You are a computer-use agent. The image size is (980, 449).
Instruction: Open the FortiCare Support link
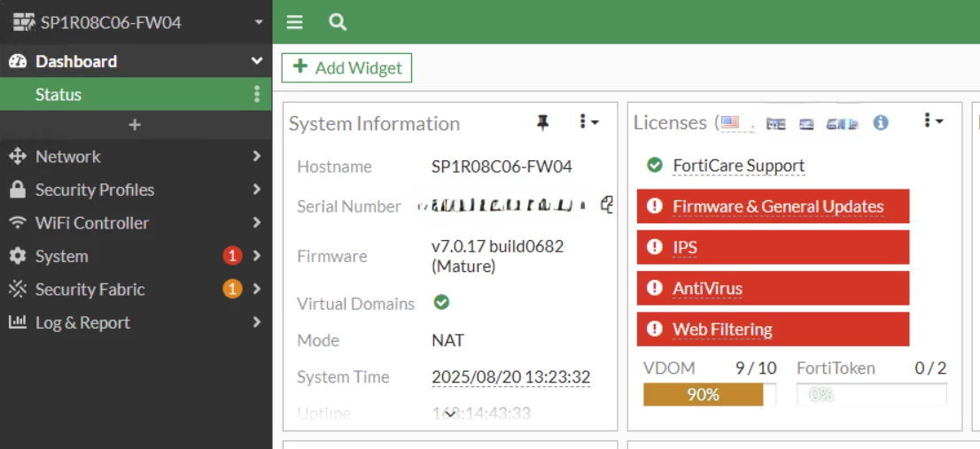tap(739, 166)
